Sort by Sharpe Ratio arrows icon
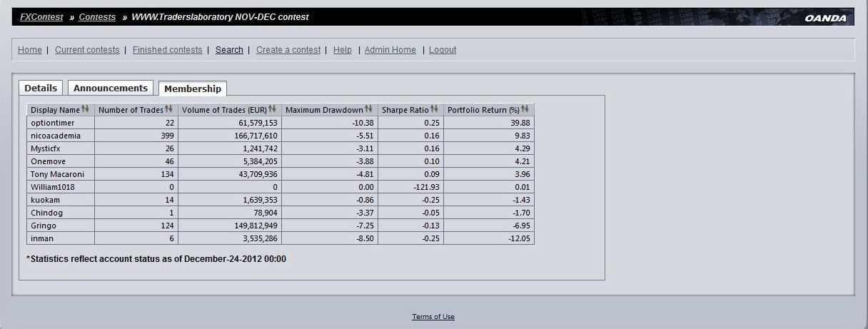The image size is (868, 329). (435, 109)
